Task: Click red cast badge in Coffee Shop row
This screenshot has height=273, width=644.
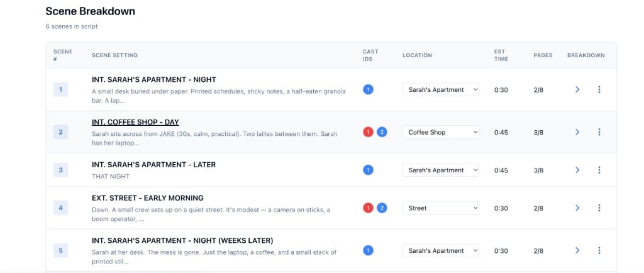Action: pos(368,131)
